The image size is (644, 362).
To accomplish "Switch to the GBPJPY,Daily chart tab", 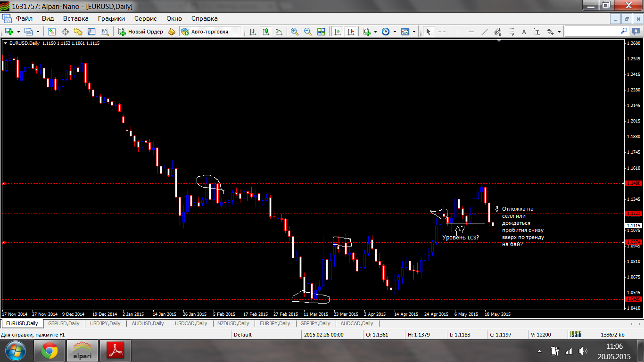I will [316, 323].
